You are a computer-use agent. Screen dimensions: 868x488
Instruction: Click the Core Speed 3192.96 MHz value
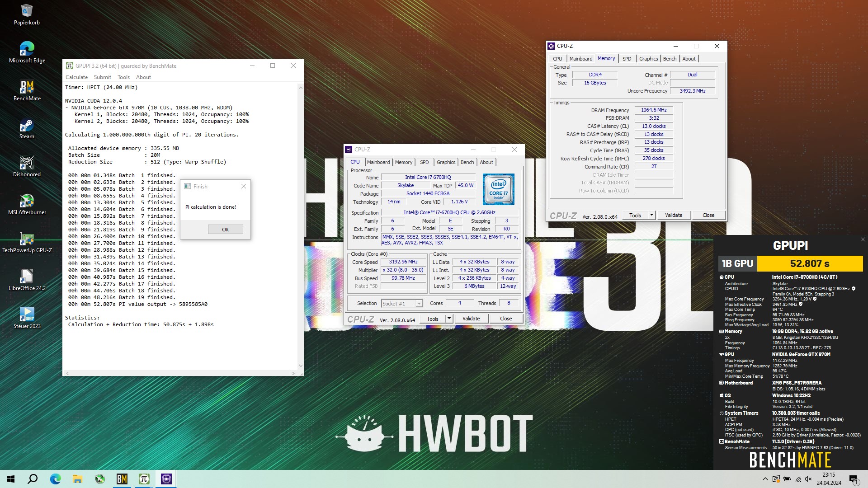click(x=403, y=262)
